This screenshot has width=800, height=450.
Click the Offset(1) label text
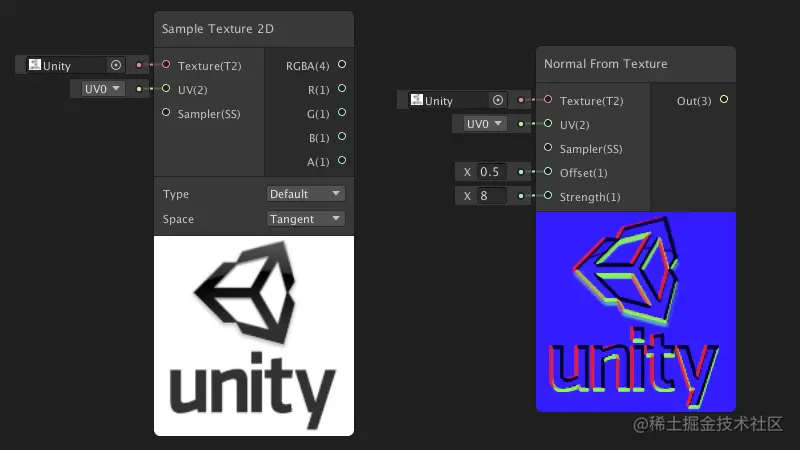[x=584, y=173]
